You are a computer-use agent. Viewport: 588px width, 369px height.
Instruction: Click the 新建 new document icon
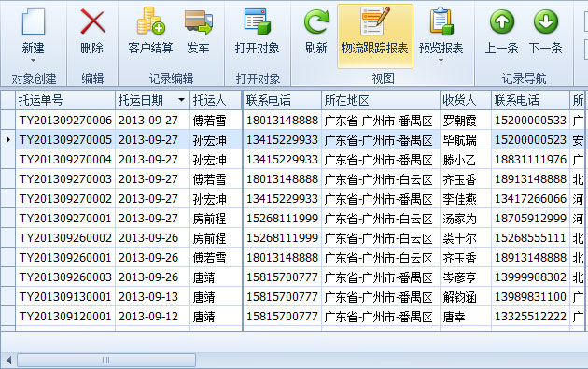pyautogui.click(x=34, y=21)
